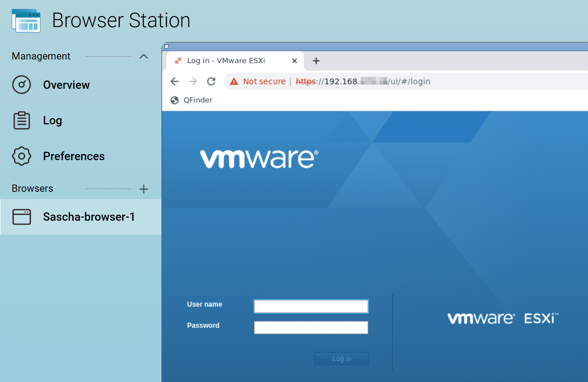Close the VMware ESXi browser tab

(x=294, y=61)
